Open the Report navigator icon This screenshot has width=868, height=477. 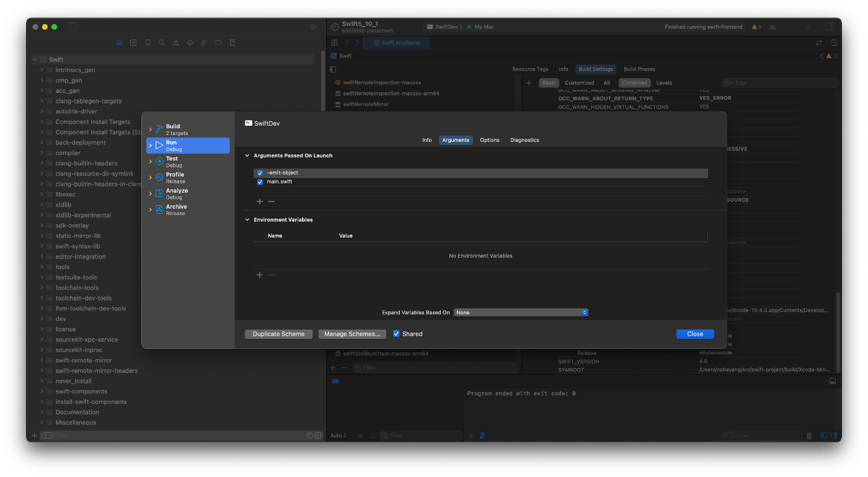(232, 43)
